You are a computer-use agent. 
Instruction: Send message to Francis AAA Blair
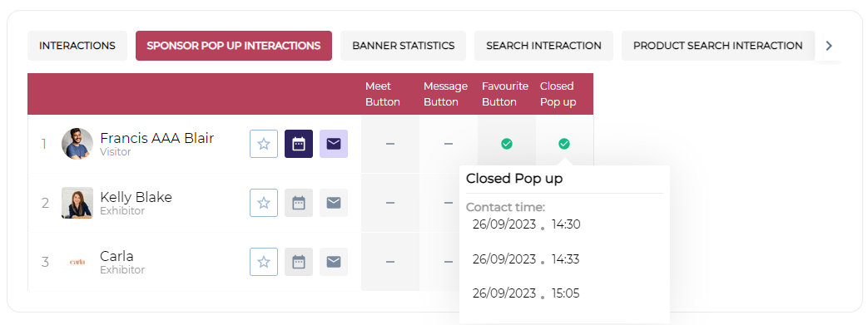click(334, 144)
